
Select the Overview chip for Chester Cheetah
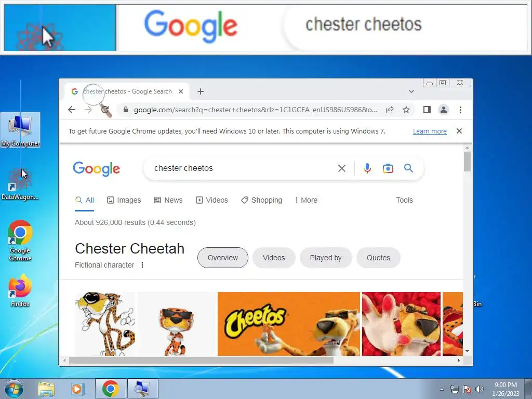pos(222,258)
